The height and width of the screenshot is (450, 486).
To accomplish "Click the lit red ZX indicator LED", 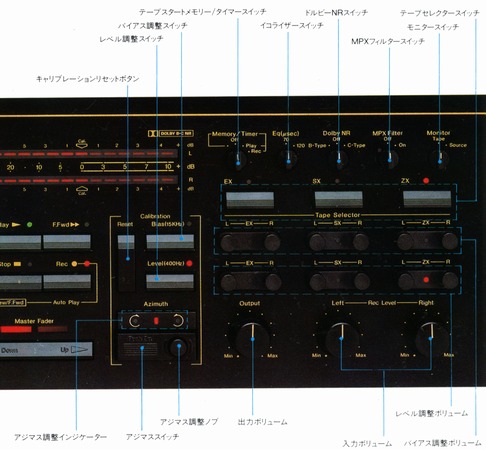I will [426, 181].
